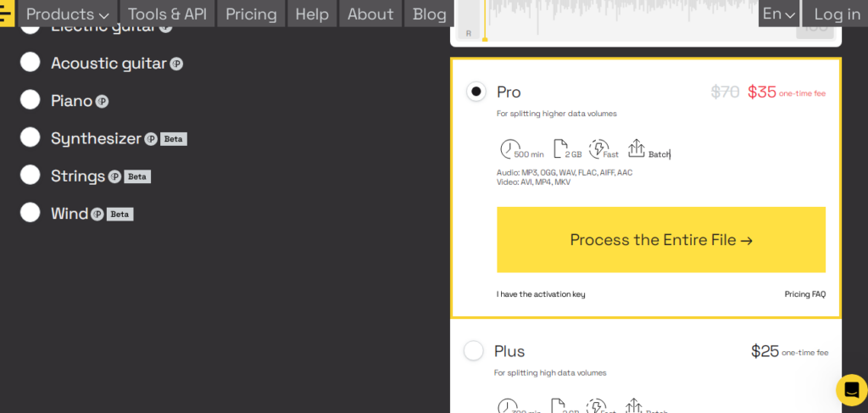Viewport: 868px width, 413px height.
Task: Select the Pro plan radio button
Action: [476, 92]
